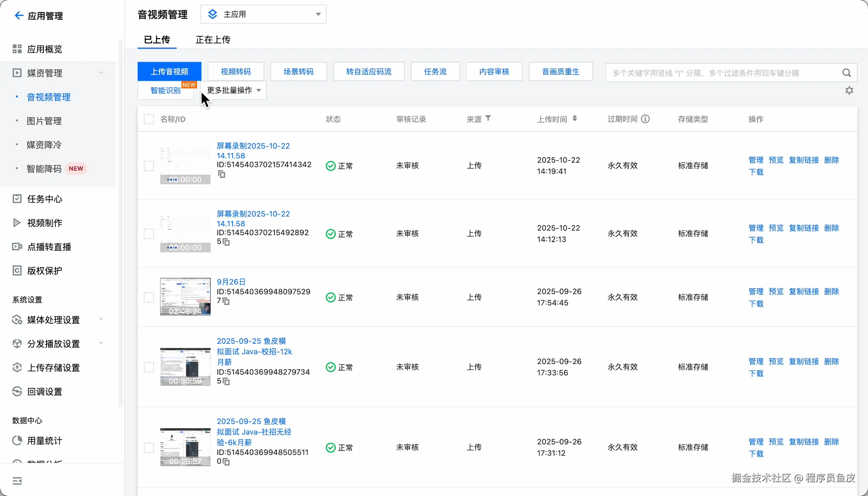Click the search magnifier icon
This screenshot has width=868, height=496.
point(846,73)
